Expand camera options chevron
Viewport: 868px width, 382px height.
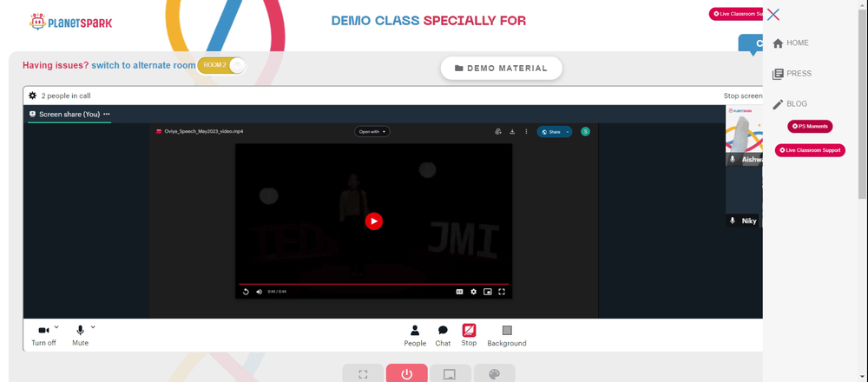pos(56,327)
